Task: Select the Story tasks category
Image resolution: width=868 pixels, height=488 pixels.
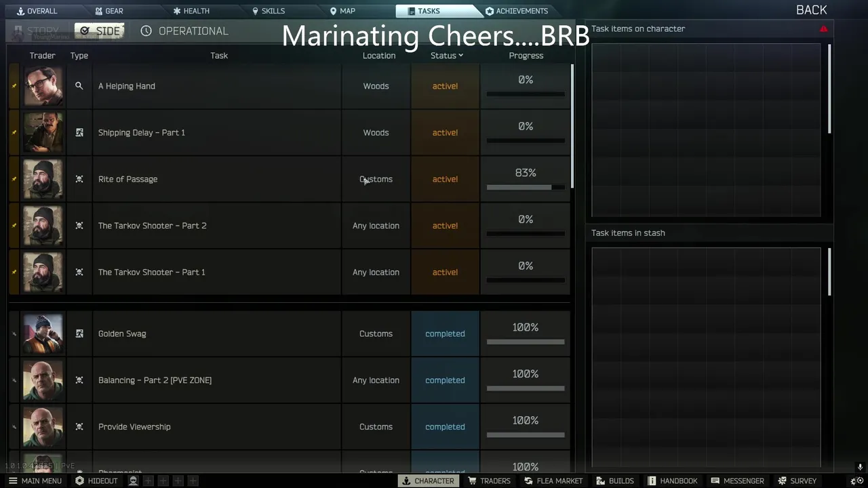Action: 36,31
